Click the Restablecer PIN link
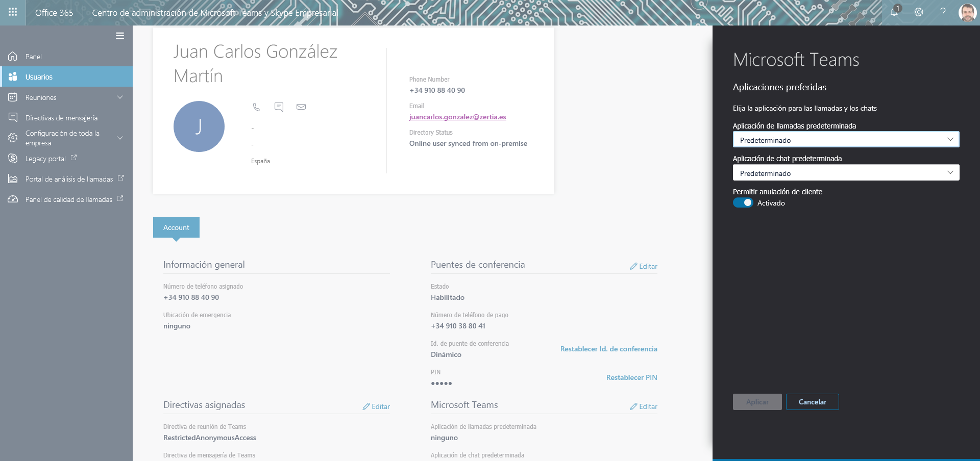Screen dimensions: 980x461 click(x=631, y=377)
